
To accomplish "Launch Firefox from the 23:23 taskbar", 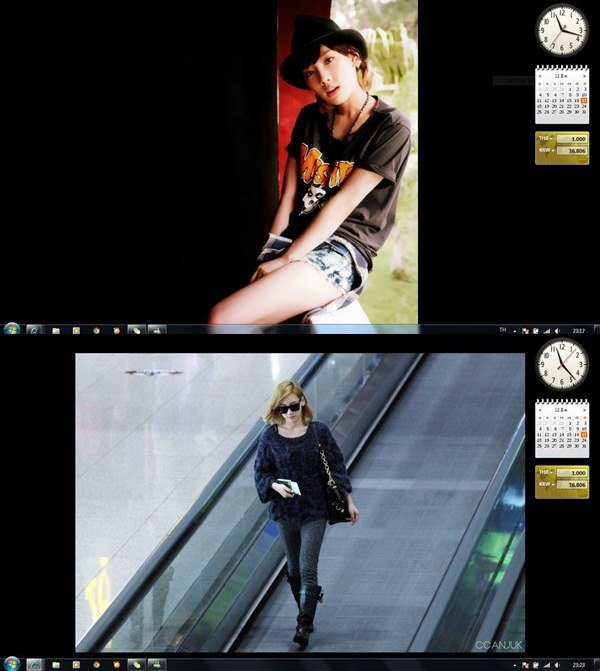I will [x=116, y=665].
